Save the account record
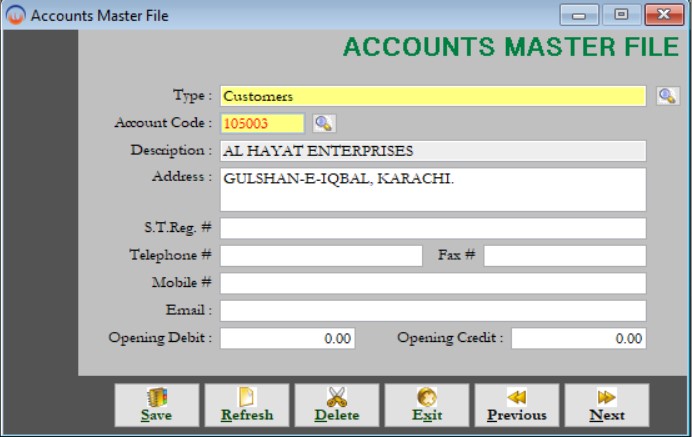The height and width of the screenshot is (437, 692). [x=157, y=405]
